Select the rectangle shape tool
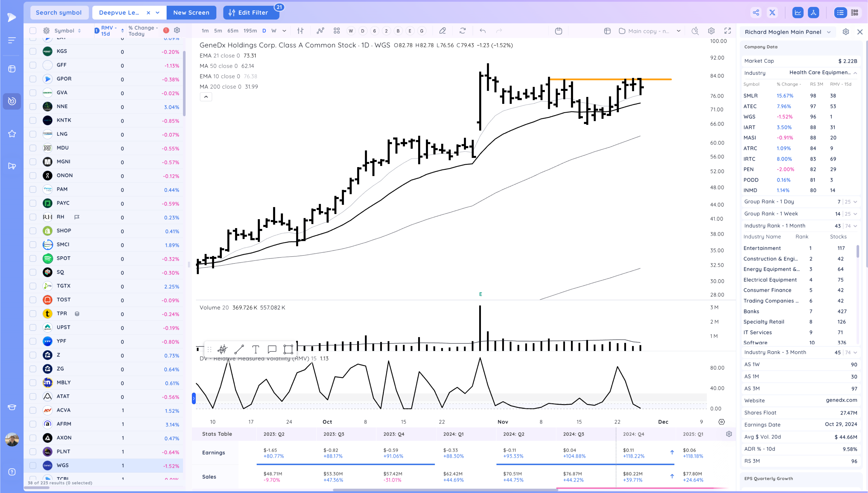Screen dimensions: 868x493 point(288,349)
